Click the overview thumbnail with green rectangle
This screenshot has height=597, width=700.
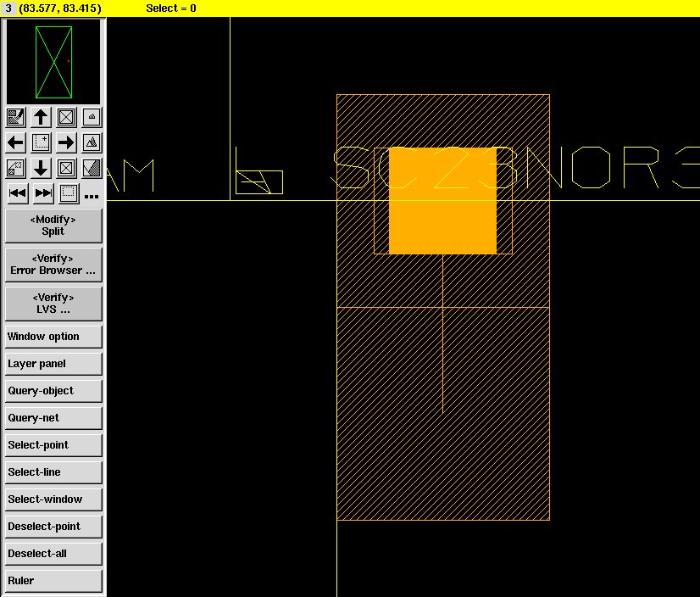pos(53,62)
